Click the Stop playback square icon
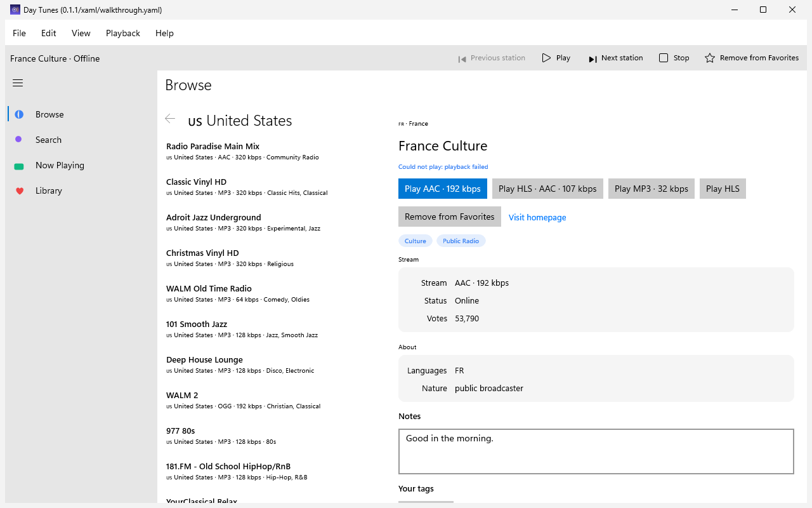The height and width of the screenshot is (508, 812). [x=664, y=58]
